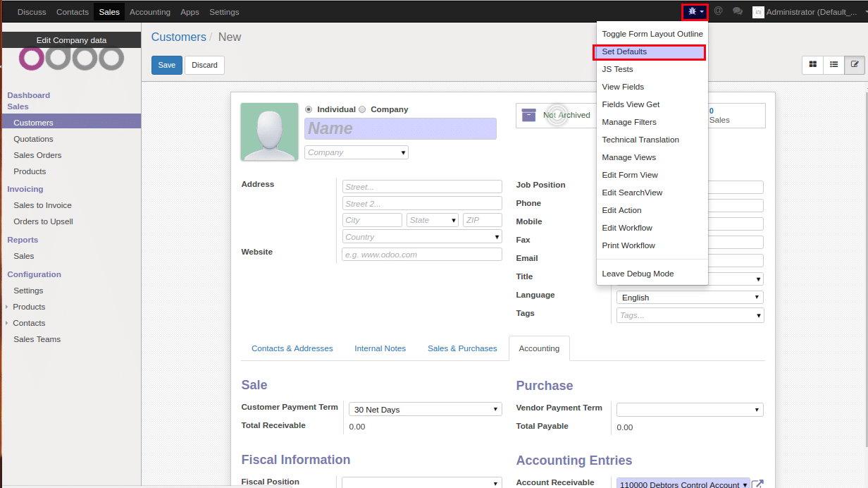868x488 pixels.
Task: Open the Country dropdown
Action: (422, 237)
